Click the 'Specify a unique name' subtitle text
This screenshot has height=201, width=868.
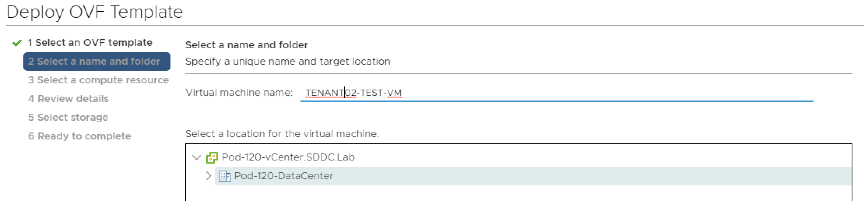pyautogui.click(x=288, y=62)
